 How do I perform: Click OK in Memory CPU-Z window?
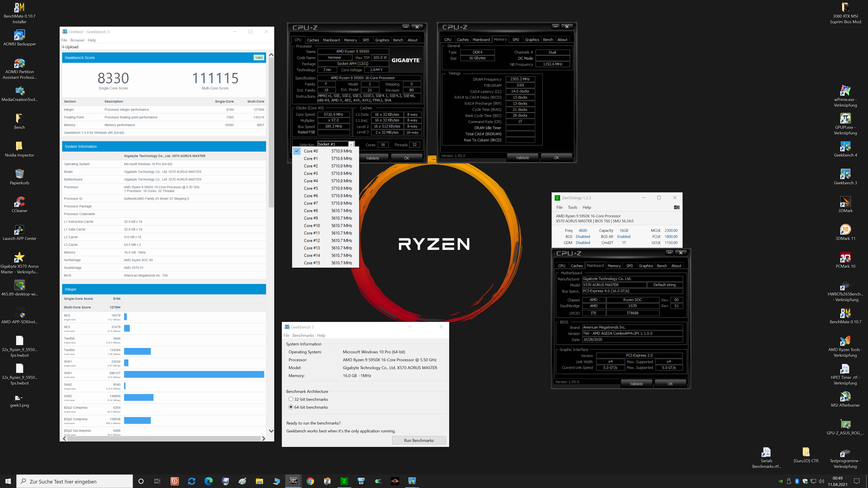coord(556,158)
